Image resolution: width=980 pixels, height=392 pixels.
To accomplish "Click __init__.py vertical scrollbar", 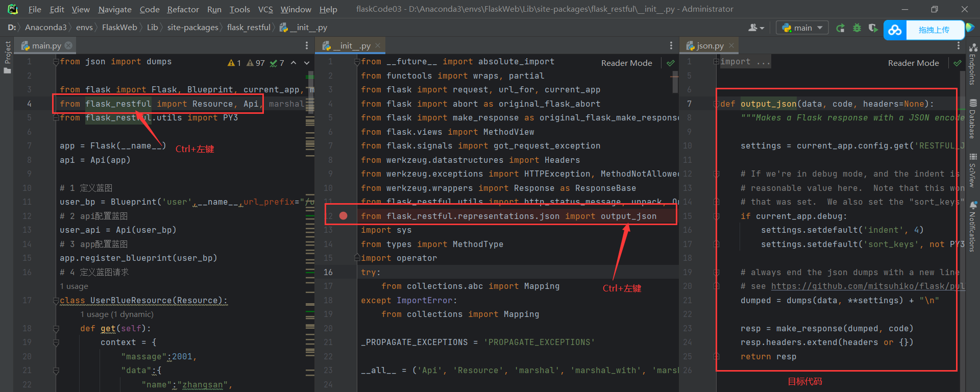I will click(x=675, y=82).
